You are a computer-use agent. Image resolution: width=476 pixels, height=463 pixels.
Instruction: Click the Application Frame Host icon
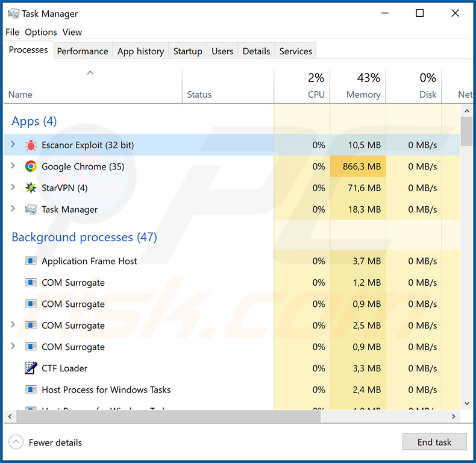coord(31,261)
